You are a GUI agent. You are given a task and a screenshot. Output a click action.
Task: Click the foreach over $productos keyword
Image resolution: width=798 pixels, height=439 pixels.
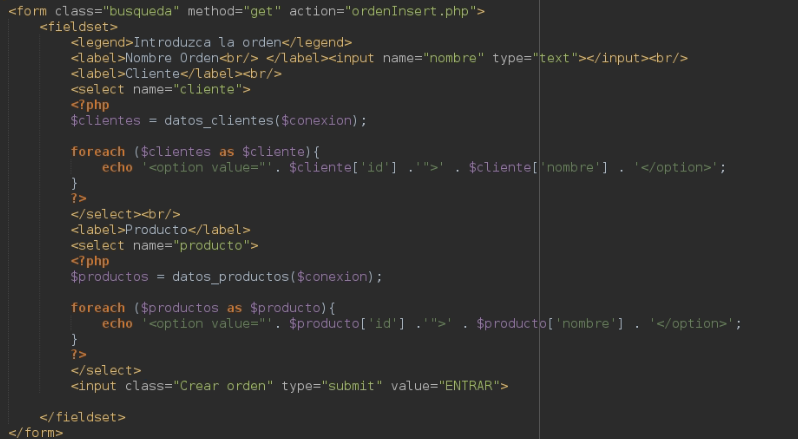pos(98,308)
